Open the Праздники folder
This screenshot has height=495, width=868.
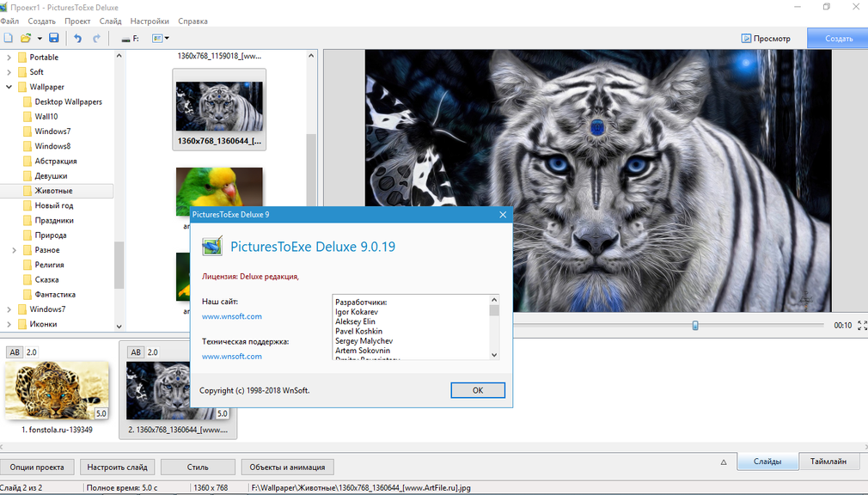(x=53, y=220)
